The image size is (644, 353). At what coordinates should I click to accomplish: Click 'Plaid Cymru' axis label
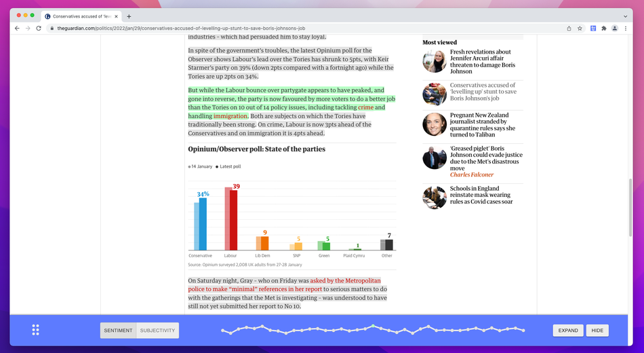coord(354,255)
